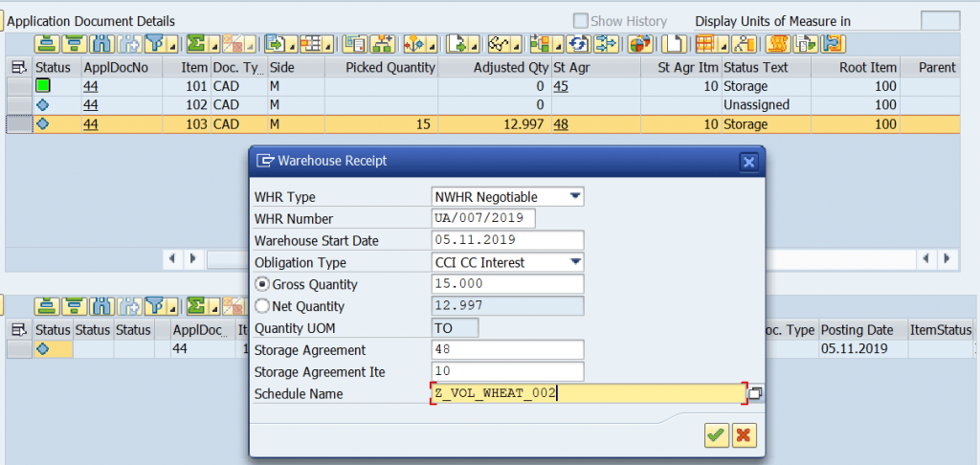This screenshot has width=980, height=465.
Task: Open the ApplDocNo 44 link in the item 101 row
Action: pos(91,86)
